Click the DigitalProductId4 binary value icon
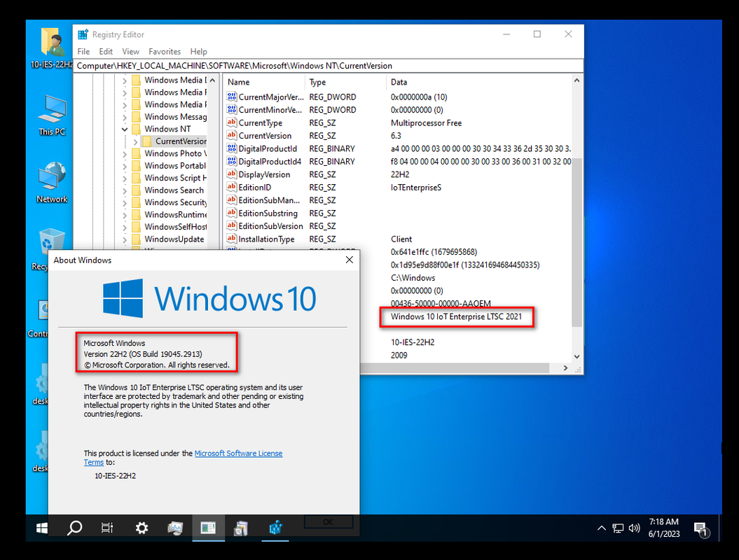 (x=231, y=162)
